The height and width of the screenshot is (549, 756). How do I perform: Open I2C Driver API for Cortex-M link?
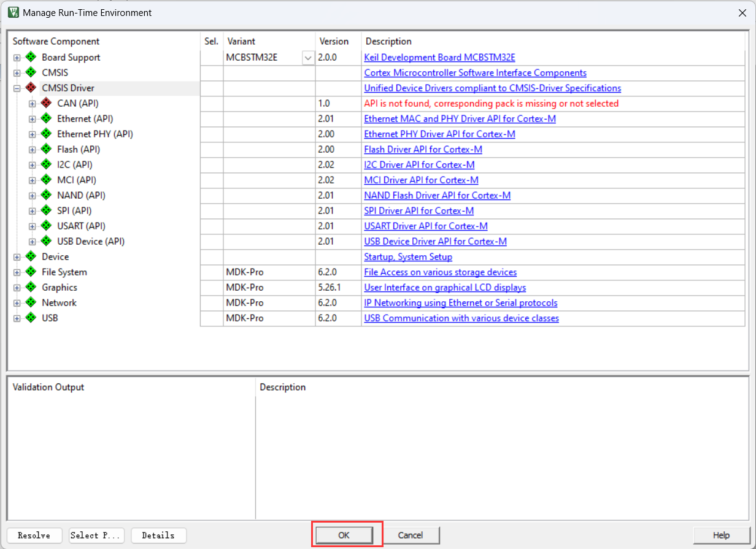pos(419,165)
